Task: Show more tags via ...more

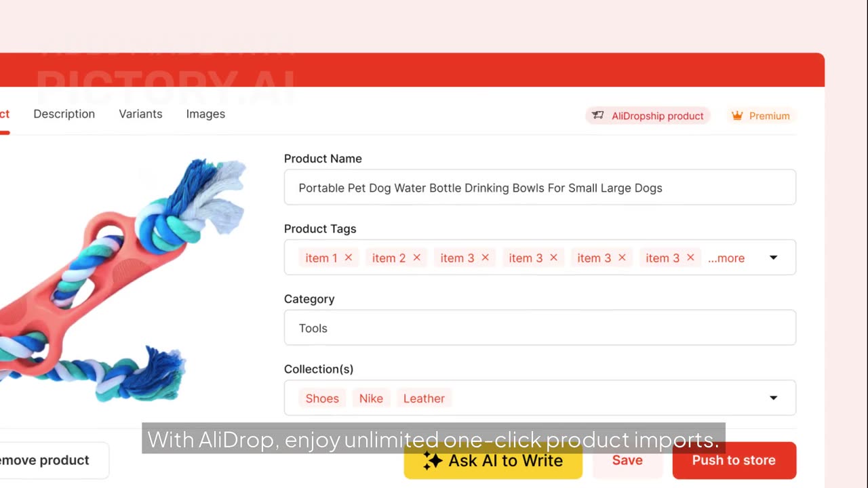Action: [726, 258]
